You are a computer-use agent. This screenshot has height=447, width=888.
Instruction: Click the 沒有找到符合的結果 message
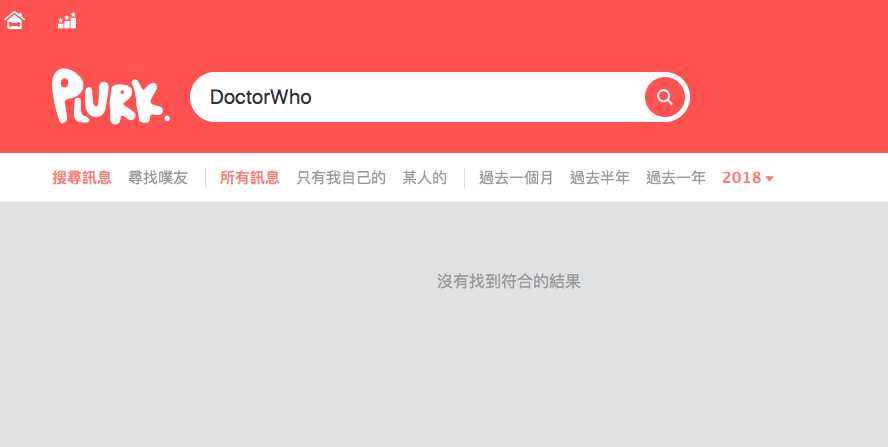[509, 282]
